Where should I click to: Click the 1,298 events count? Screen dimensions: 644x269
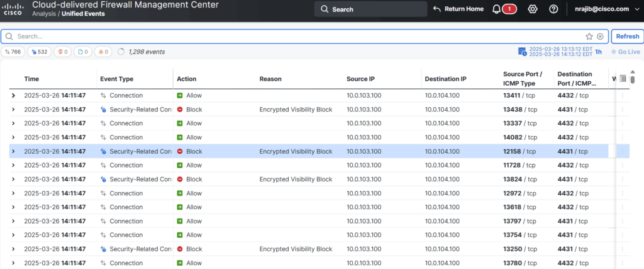point(147,52)
